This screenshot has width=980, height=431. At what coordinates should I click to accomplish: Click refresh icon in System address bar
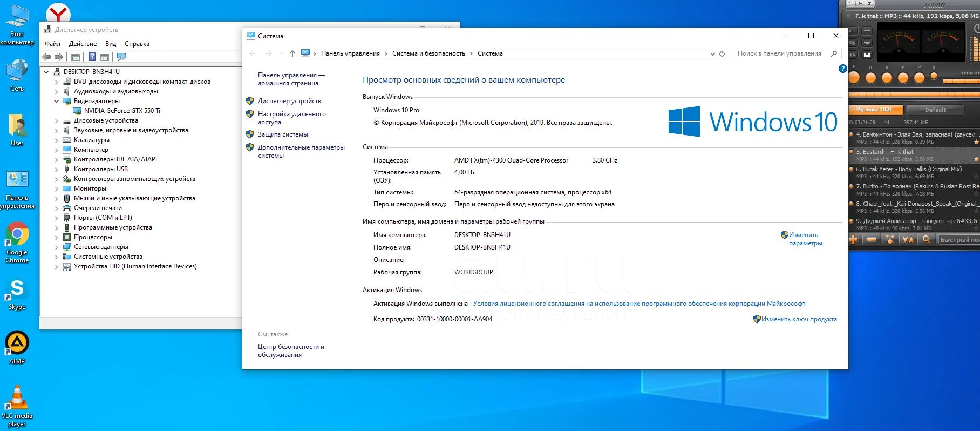[x=722, y=53]
